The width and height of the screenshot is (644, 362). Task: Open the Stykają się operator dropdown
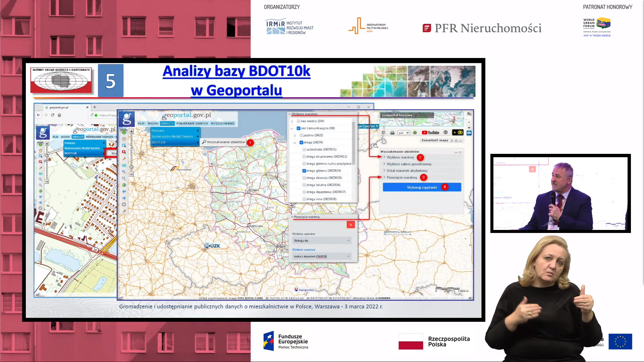pyautogui.click(x=321, y=241)
